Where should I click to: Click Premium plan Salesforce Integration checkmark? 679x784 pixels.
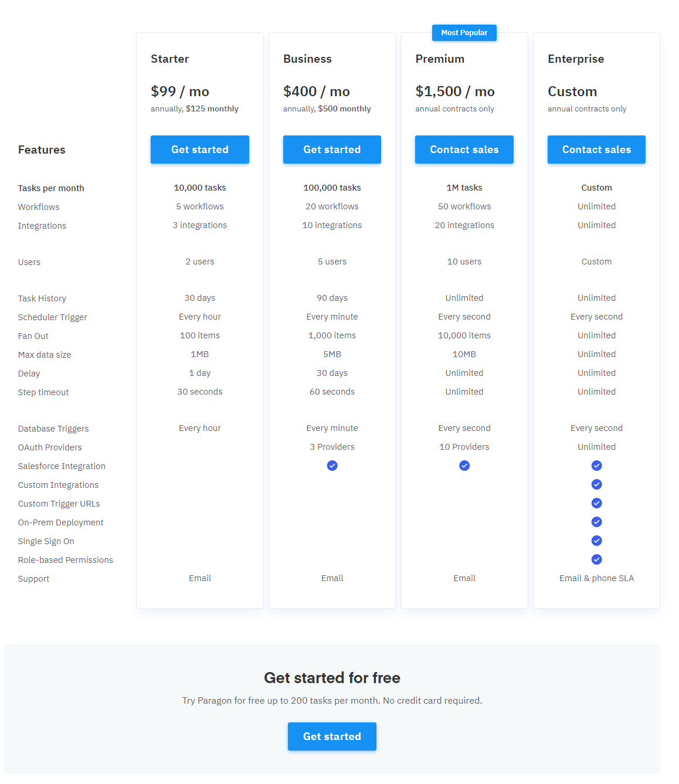point(464,466)
